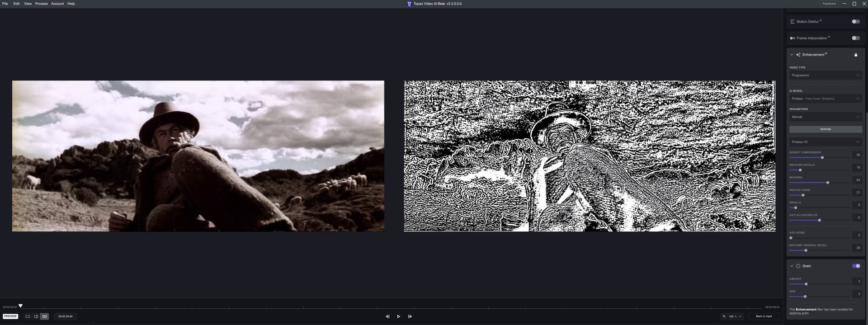Click the timecode field 00:02:34:04
The height and width of the screenshot is (325, 868).
pyautogui.click(x=66, y=316)
